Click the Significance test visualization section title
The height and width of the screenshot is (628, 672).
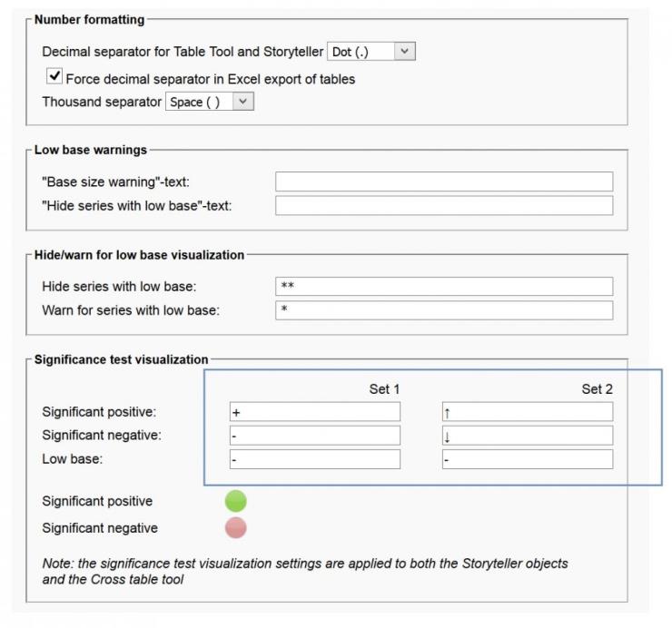(121, 359)
